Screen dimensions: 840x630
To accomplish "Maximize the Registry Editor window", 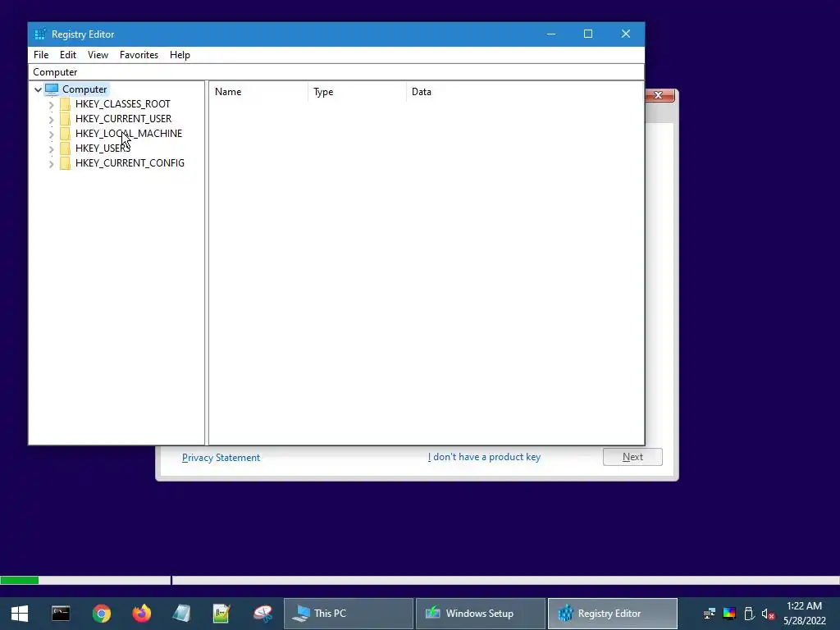I will [x=588, y=34].
